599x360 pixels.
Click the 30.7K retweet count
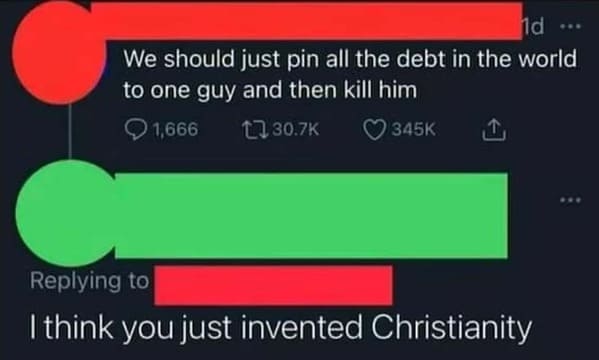[295, 129]
